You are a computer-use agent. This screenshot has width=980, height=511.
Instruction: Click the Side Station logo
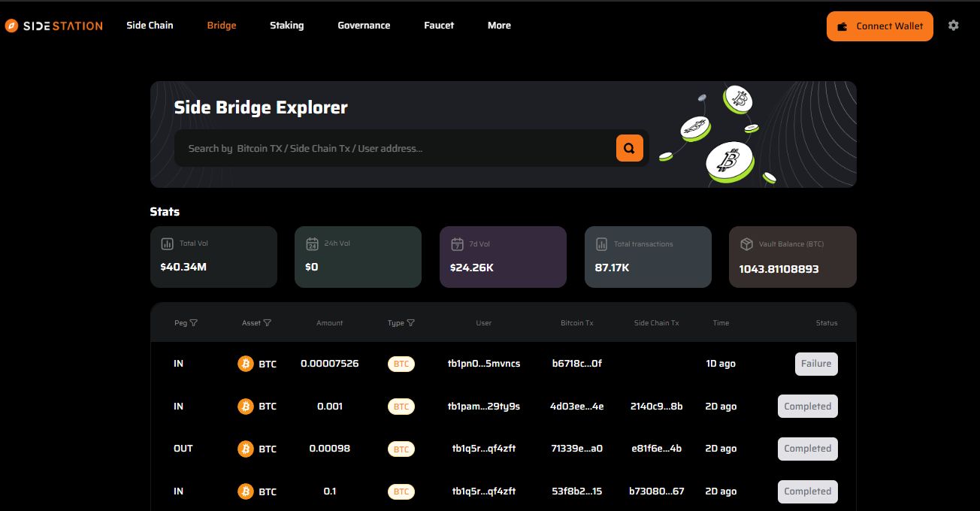(53, 26)
